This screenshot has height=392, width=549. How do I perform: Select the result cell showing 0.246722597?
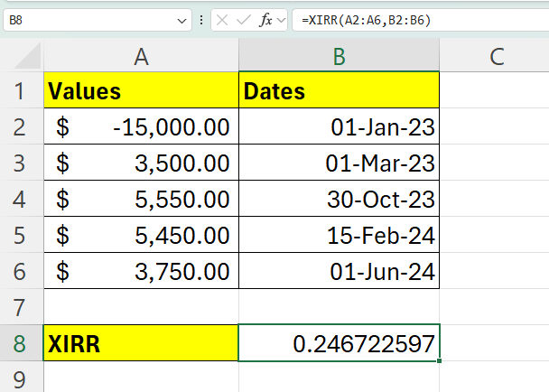[x=339, y=343]
